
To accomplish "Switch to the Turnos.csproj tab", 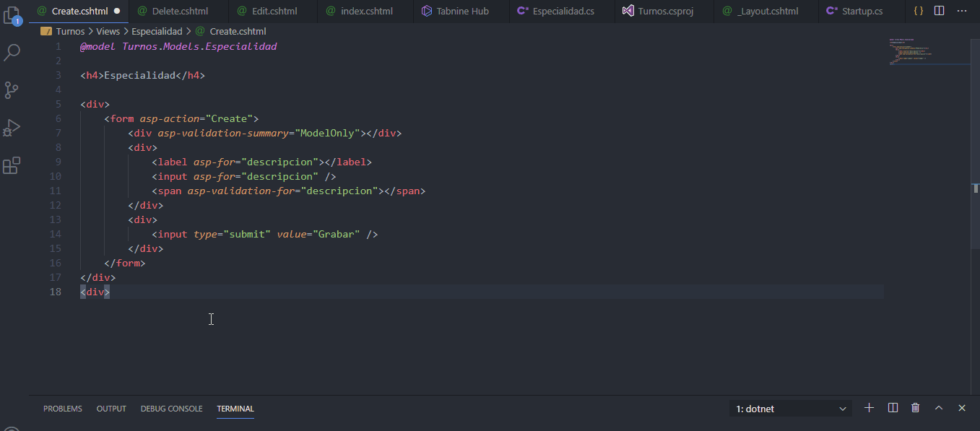I will tap(665, 11).
